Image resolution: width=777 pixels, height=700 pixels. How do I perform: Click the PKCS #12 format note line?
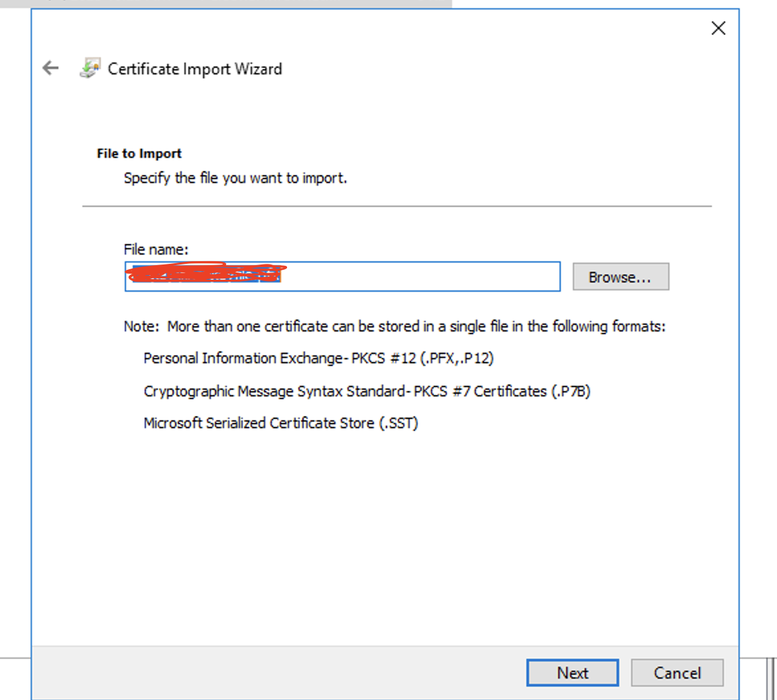[x=317, y=358]
